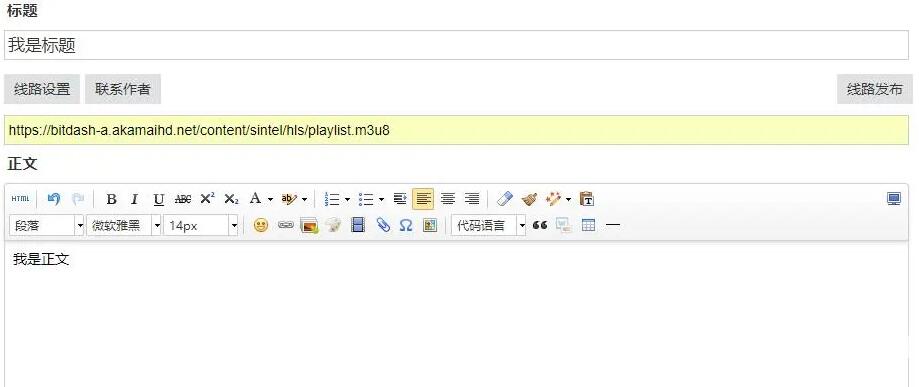Screen dimensions: 919x387
Task: Click the 线路发布 button
Action: point(874,89)
